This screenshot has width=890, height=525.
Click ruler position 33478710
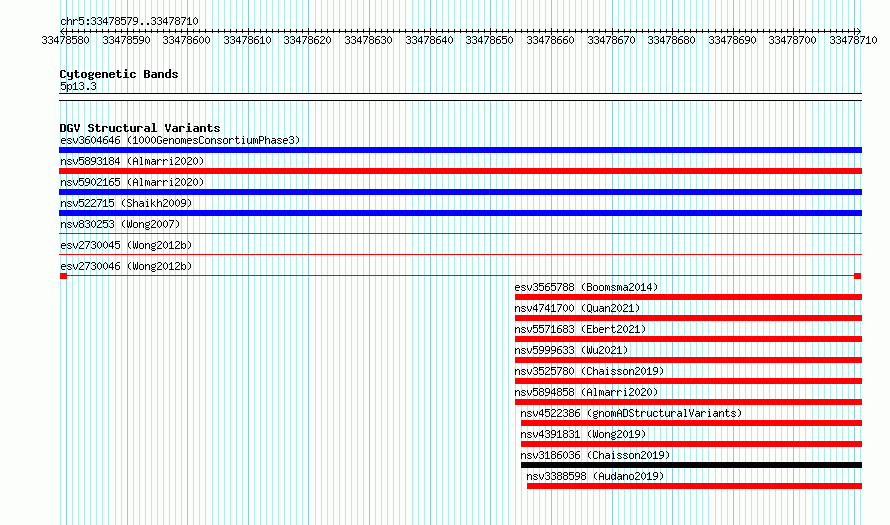(x=853, y=40)
